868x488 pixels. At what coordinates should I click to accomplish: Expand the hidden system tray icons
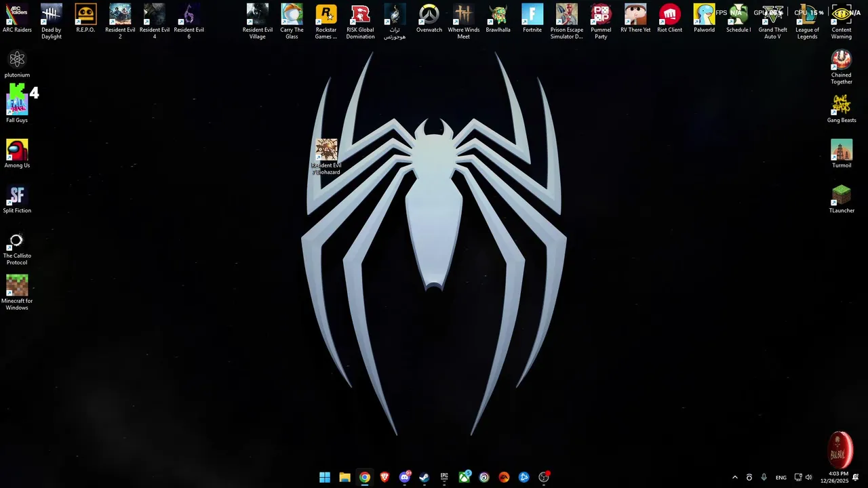point(734,477)
